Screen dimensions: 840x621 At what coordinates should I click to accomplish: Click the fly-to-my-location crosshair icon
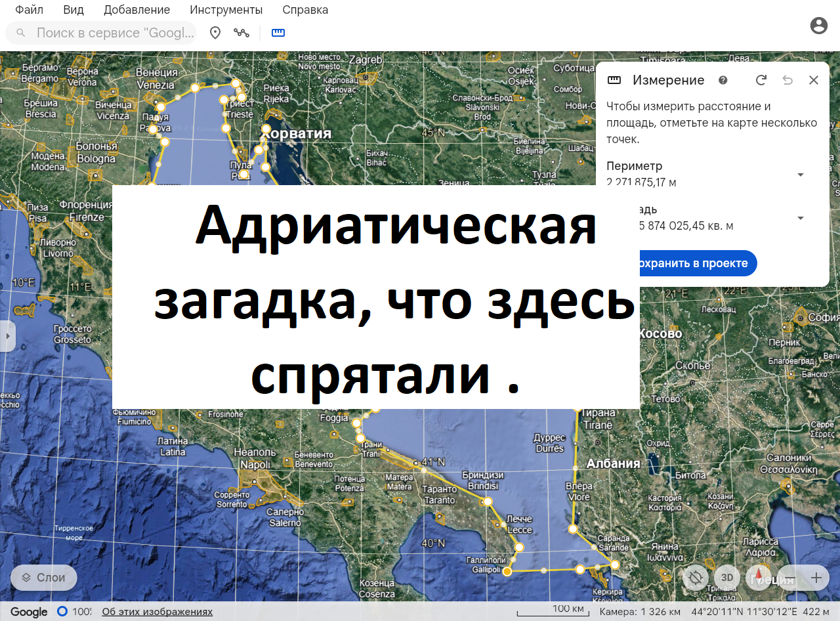point(695,578)
